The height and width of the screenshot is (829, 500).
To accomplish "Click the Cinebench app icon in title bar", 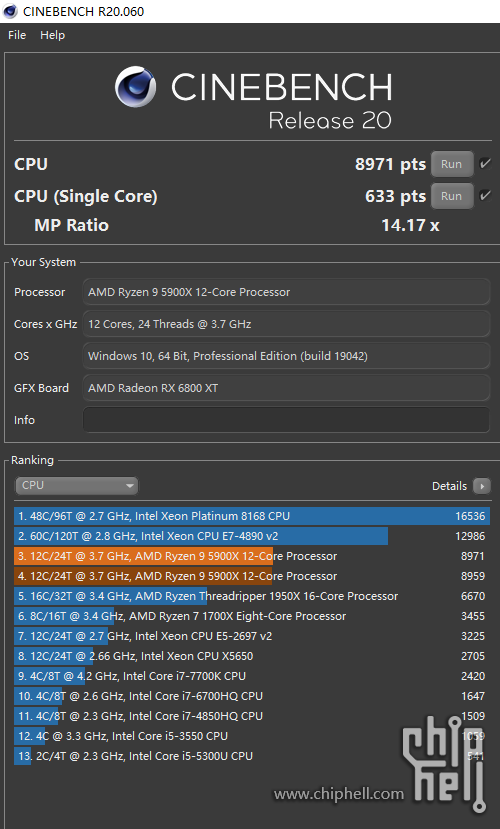I will pyautogui.click(x=10, y=11).
